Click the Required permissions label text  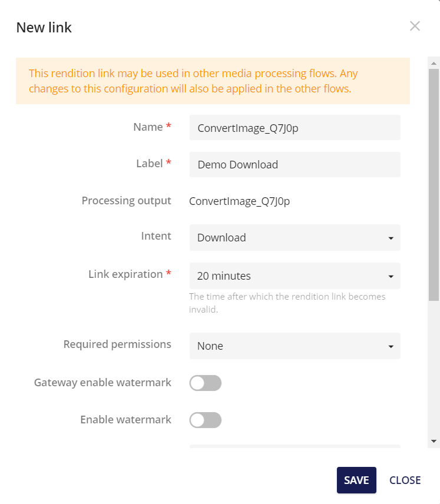(117, 344)
